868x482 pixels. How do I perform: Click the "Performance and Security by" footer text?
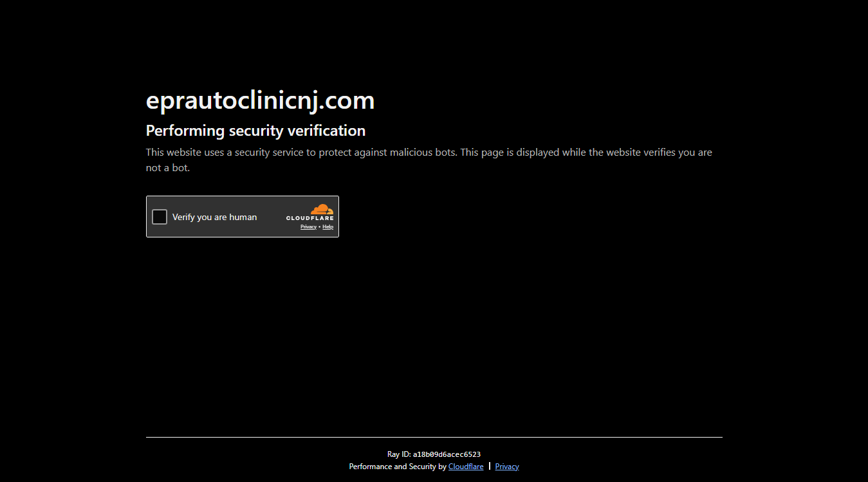(x=398, y=467)
